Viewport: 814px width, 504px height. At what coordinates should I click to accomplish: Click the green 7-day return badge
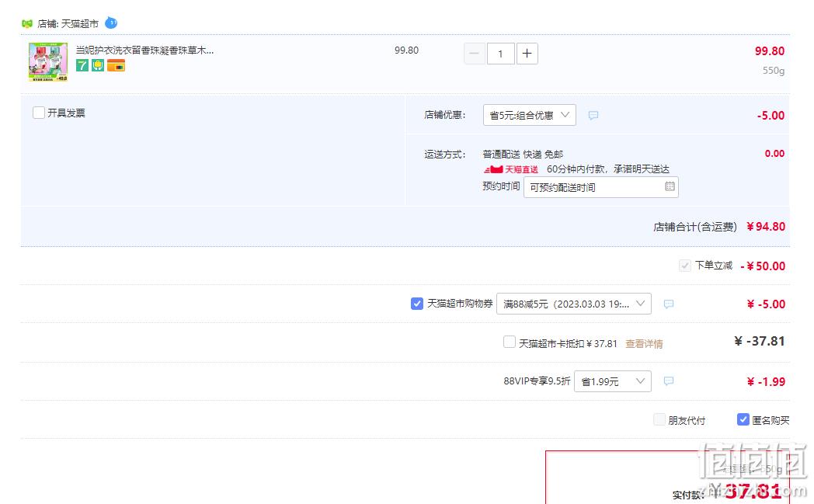click(82, 65)
